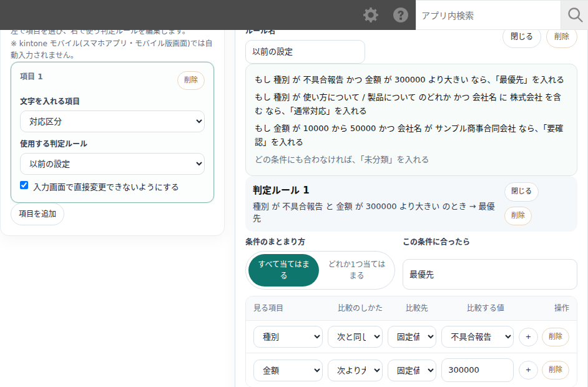Screen dimensions: 588x387
Task: Open 比較先 dropdown in the 種別 row
Action: pos(412,337)
